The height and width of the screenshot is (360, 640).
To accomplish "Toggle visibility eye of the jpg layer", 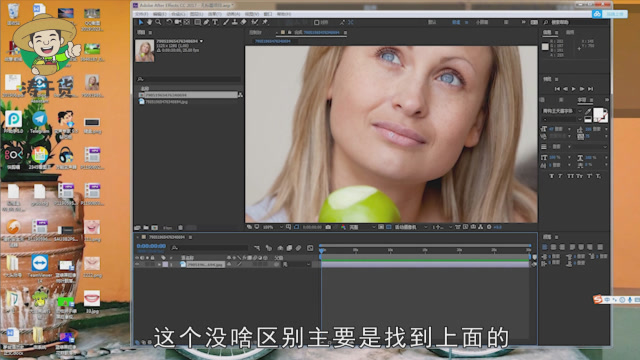I will [x=137, y=264].
